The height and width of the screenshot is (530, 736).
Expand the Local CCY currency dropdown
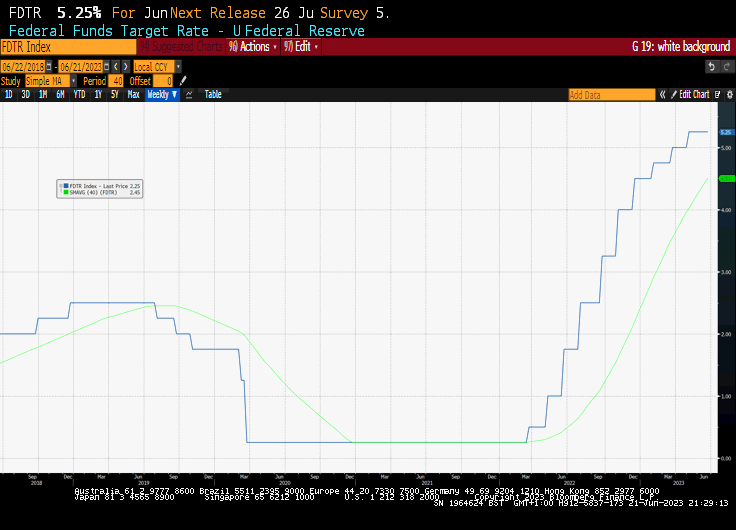tap(158, 67)
